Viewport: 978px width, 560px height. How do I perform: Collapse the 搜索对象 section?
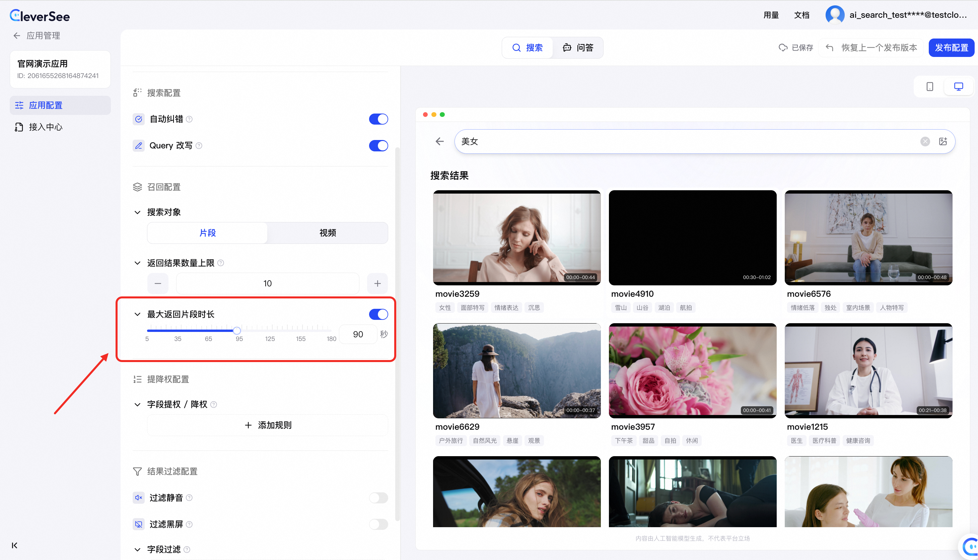[x=137, y=212]
